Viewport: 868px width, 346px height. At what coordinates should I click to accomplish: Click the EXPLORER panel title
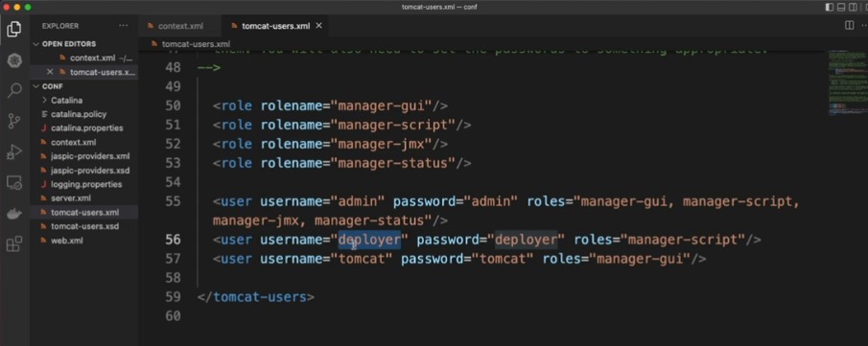coord(60,26)
